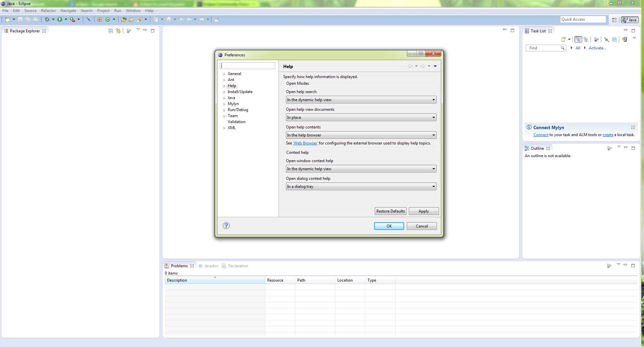
Task: Open the Refactor menu
Action: coord(48,11)
